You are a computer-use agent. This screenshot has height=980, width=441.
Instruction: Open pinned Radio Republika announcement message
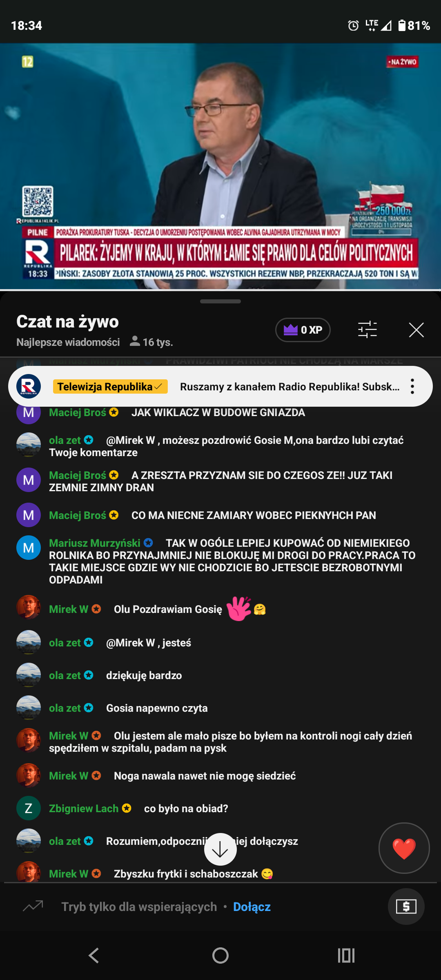pos(290,387)
